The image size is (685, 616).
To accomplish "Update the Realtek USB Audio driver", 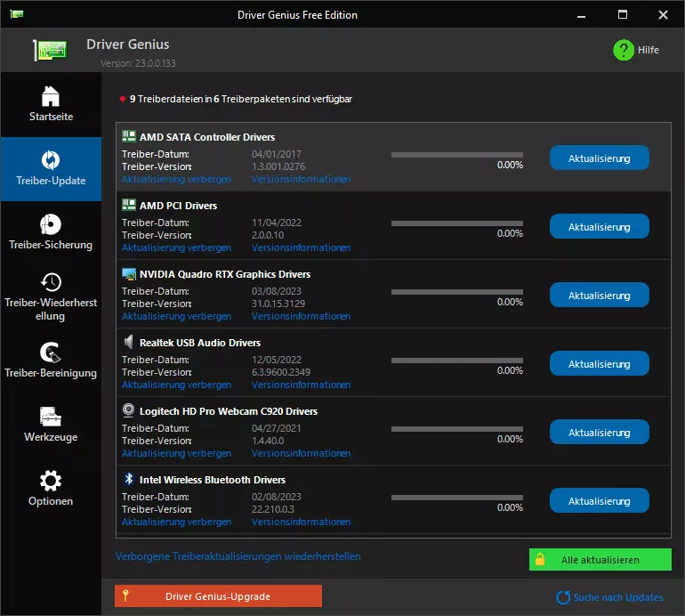I will coord(599,364).
